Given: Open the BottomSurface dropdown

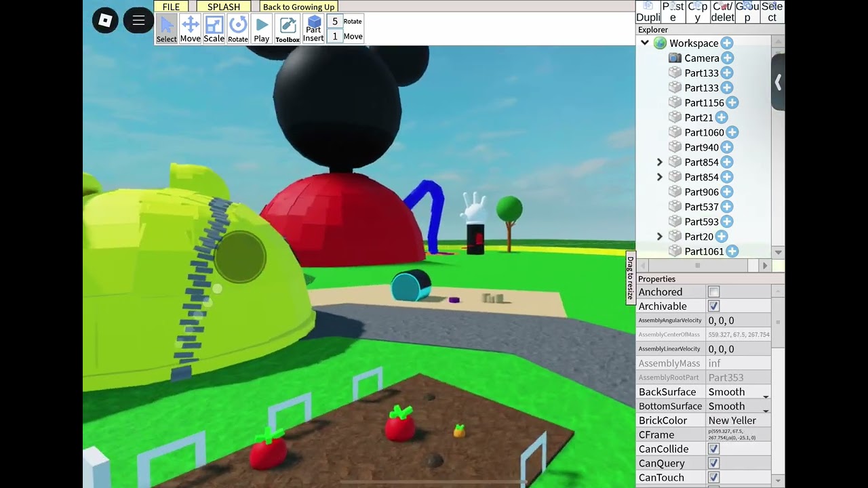Looking at the screenshot, I should tap(738, 406).
